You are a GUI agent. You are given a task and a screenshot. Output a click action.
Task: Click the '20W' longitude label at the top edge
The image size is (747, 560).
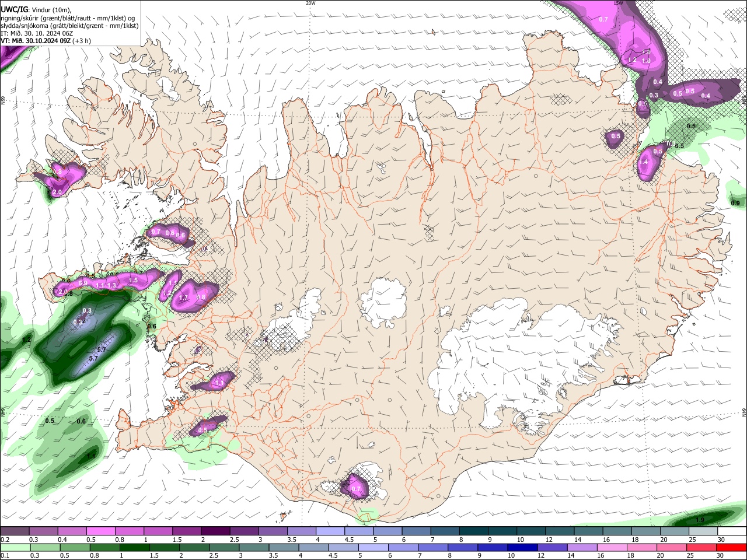coord(310,3)
